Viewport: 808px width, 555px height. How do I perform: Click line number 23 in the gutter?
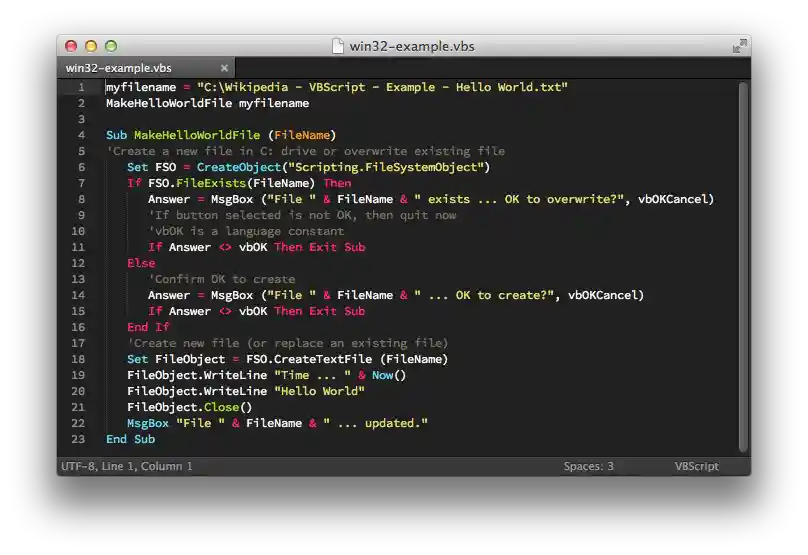tap(79, 439)
